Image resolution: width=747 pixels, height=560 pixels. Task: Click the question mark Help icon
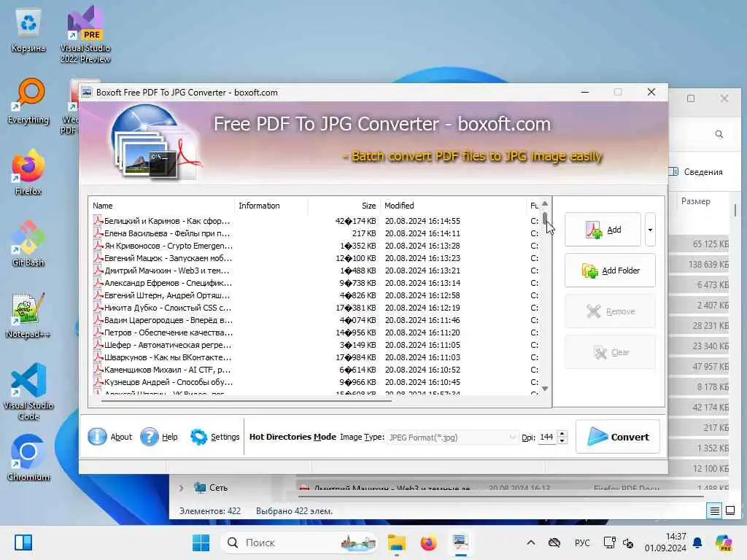[149, 437]
